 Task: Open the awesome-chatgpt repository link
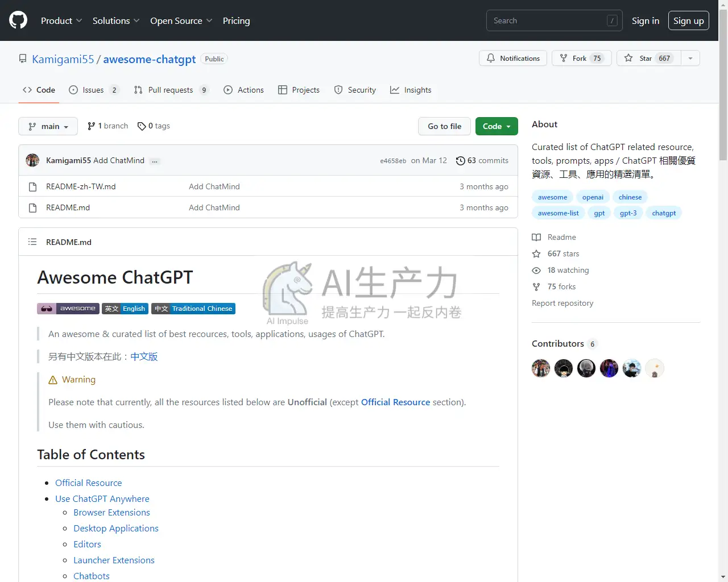click(x=150, y=59)
